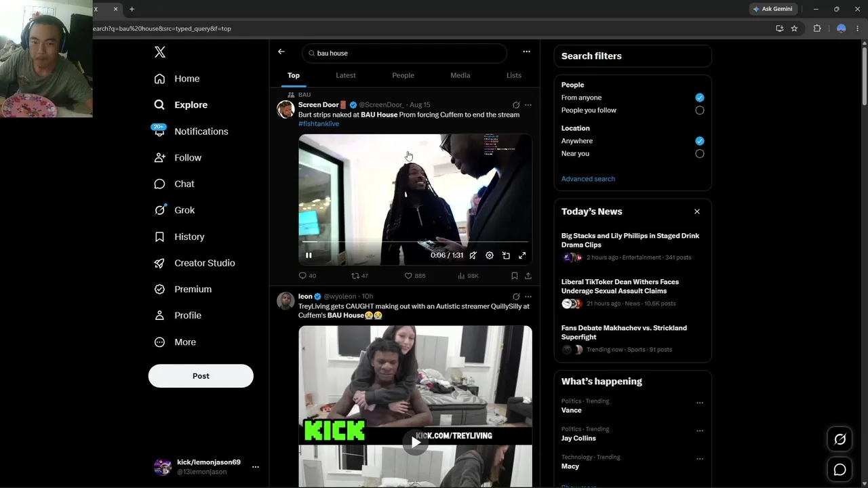The image size is (868, 488).
Task: Open options for Macy trending topic
Action: pos(700,459)
